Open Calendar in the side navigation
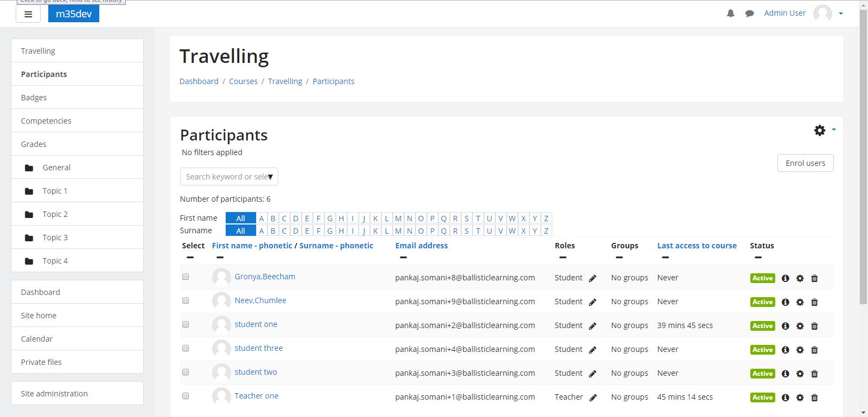The width and height of the screenshot is (868, 417). (x=77, y=339)
